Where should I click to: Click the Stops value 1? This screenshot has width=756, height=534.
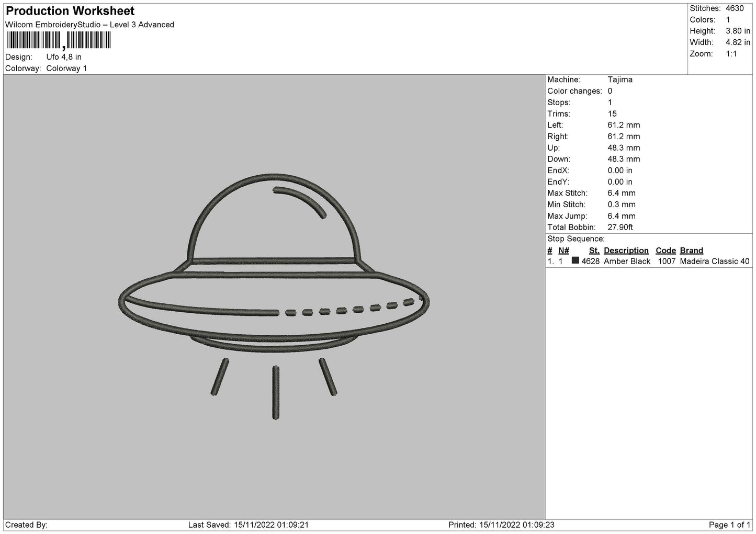point(610,103)
